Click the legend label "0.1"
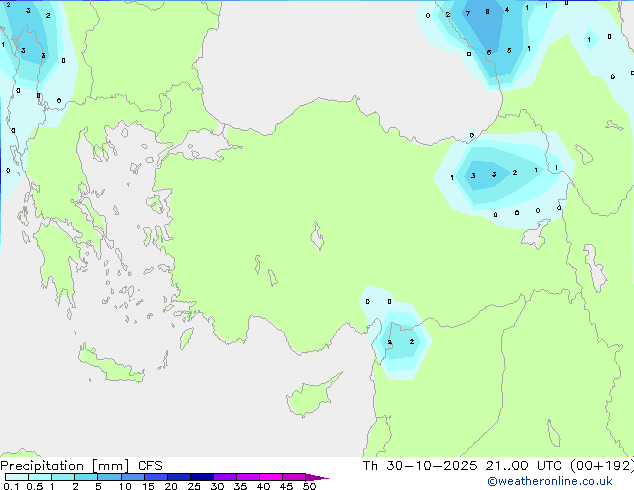Screen dimensions: 634x490 point(11,486)
